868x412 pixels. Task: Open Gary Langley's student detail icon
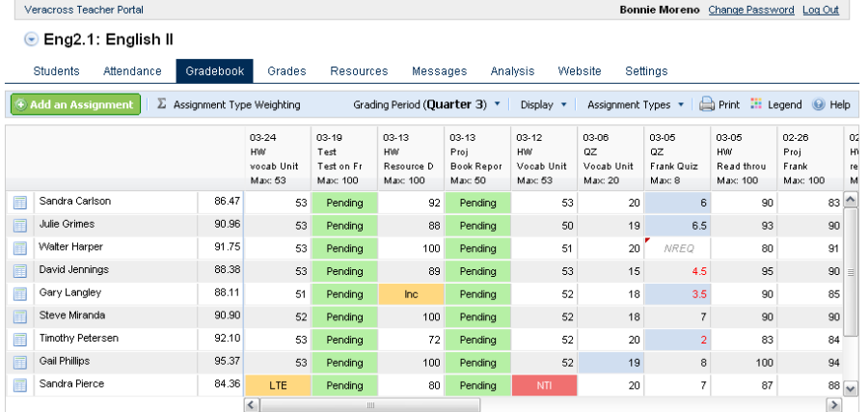[20, 294]
